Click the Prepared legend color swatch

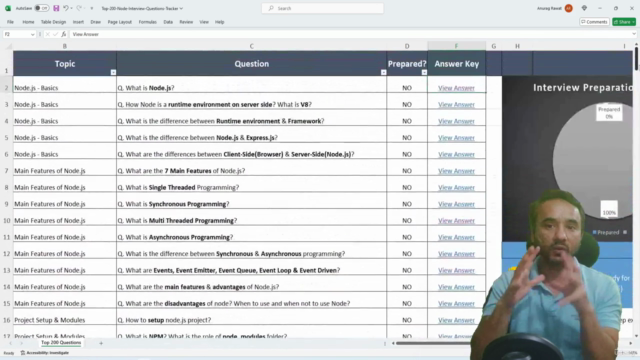pos(594,232)
